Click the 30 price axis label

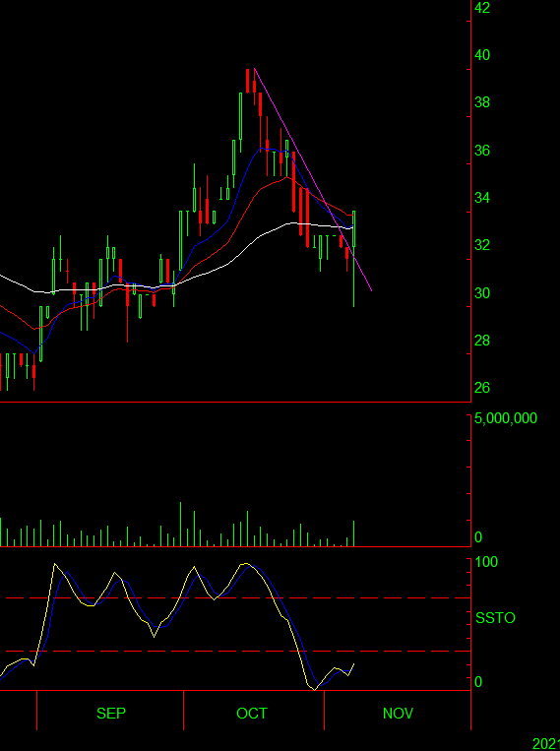coord(482,292)
